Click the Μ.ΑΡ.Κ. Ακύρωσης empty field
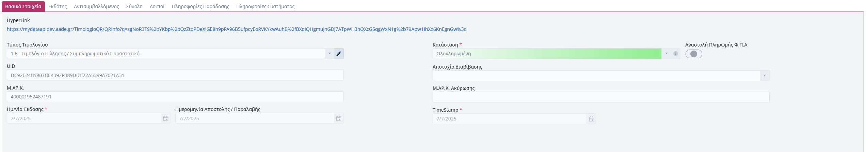Screen dimensions: 868x152 tap(601, 97)
